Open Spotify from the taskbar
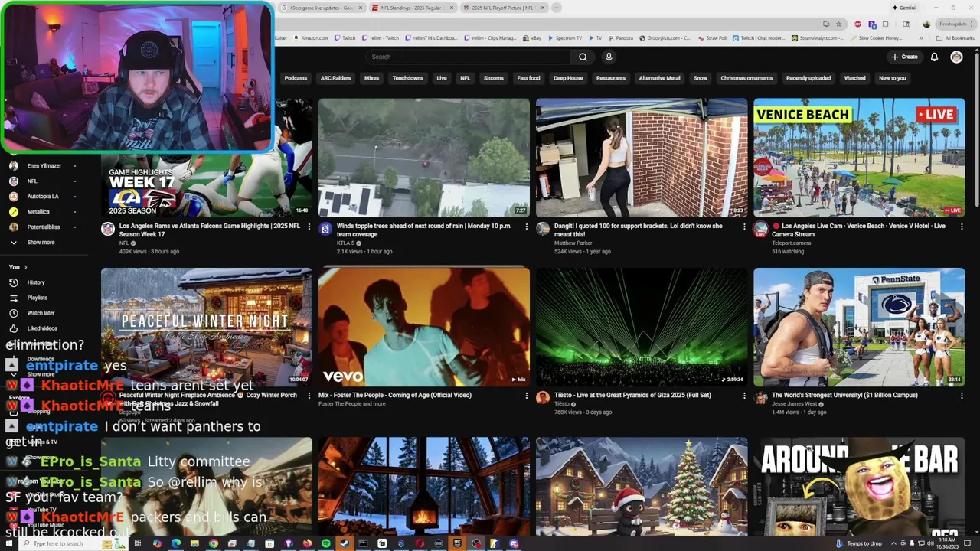The image size is (980, 551). (x=326, y=543)
